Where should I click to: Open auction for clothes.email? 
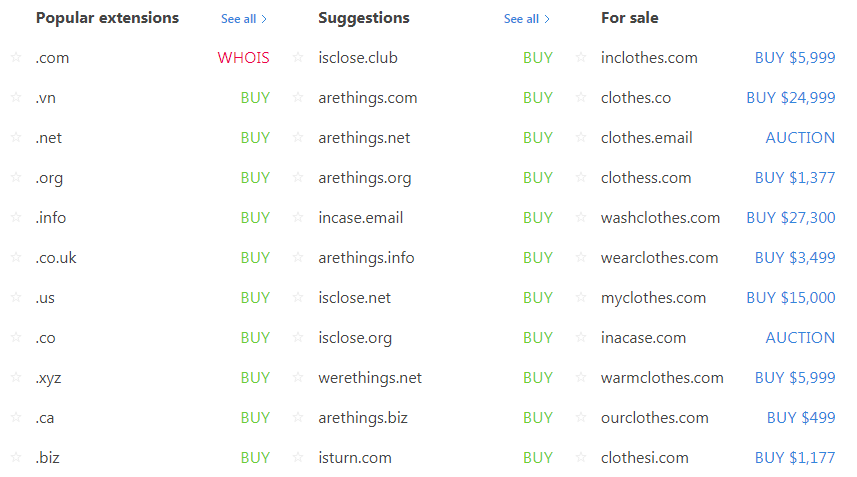(800, 138)
